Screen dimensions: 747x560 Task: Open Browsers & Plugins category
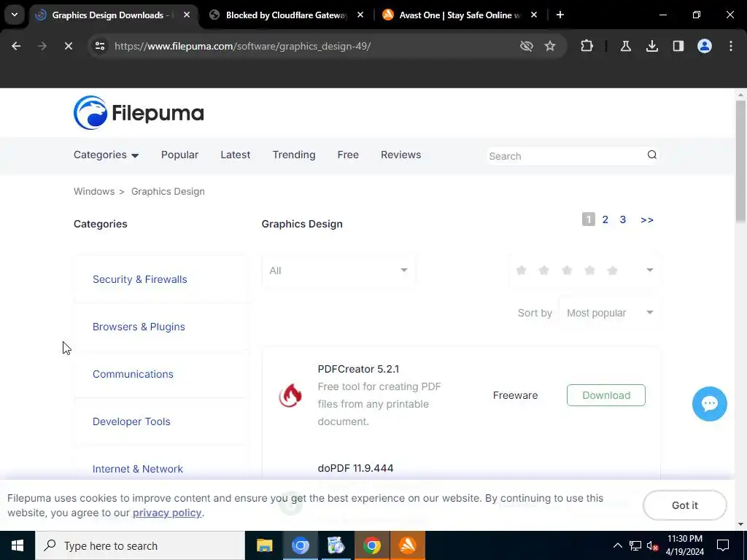click(139, 327)
